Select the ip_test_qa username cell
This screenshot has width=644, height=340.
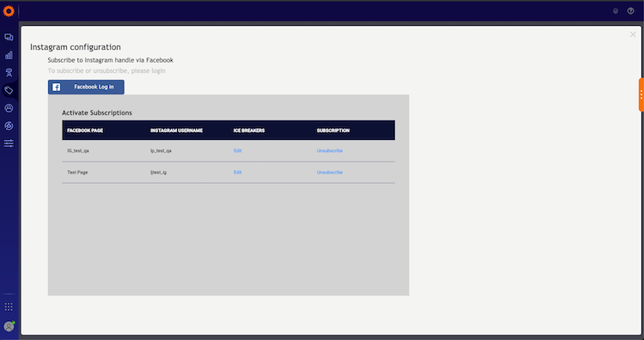pyautogui.click(x=161, y=151)
